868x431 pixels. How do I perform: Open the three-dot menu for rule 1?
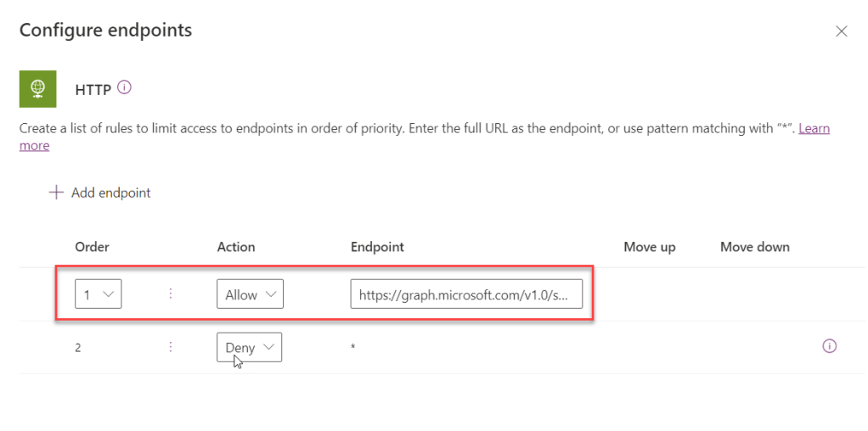coord(171,294)
